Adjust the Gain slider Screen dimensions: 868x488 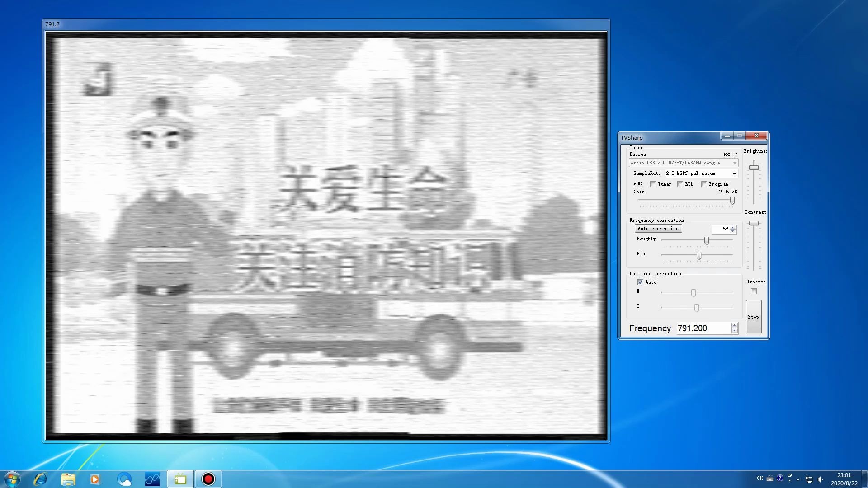coord(732,201)
